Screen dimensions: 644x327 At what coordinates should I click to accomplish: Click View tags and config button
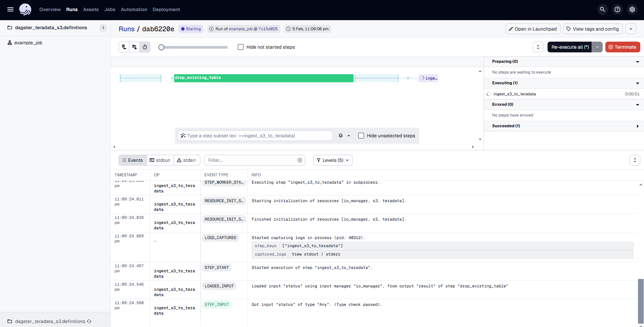coord(593,29)
